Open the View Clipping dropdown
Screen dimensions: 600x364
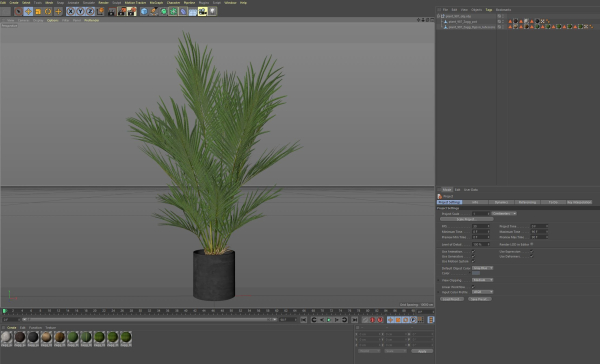pos(483,280)
